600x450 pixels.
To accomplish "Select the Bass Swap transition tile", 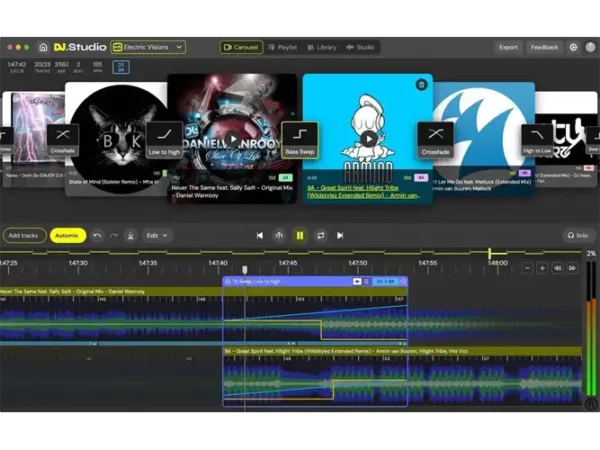I will pyautogui.click(x=300, y=140).
